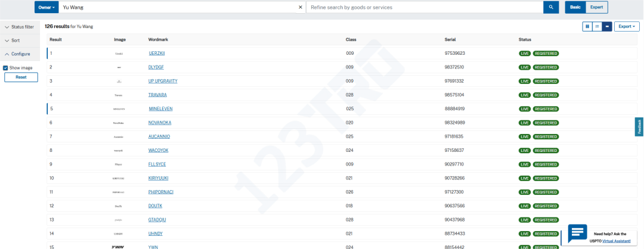
Task: Open the DLYDGF mark image thumbnail
Action: (x=119, y=68)
